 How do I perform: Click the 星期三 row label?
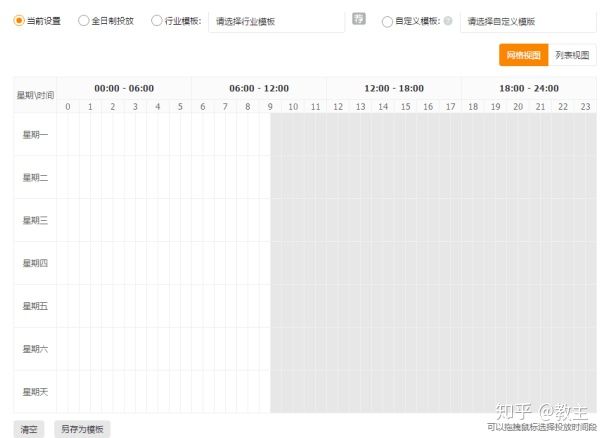(35, 220)
